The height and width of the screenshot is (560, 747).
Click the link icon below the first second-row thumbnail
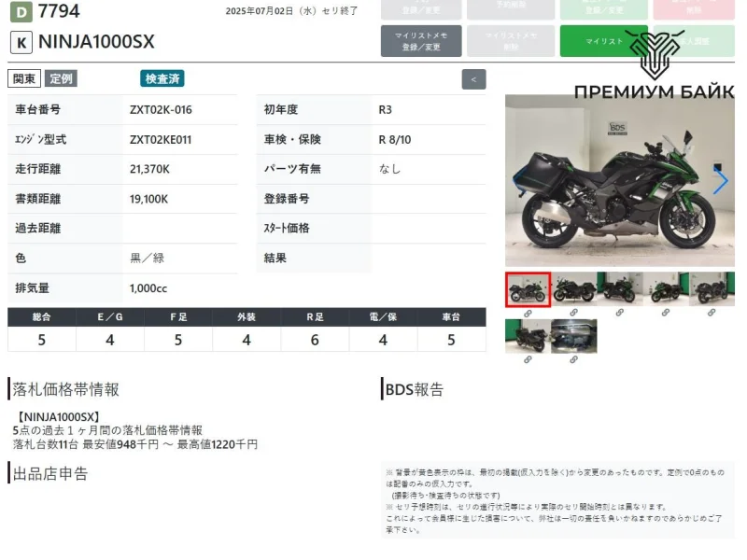[x=528, y=360]
